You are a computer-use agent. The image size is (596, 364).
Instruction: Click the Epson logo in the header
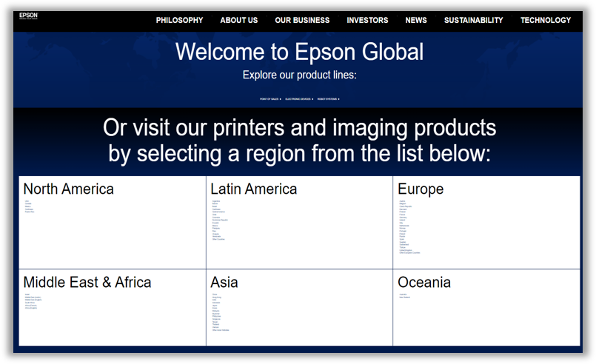[29, 16]
